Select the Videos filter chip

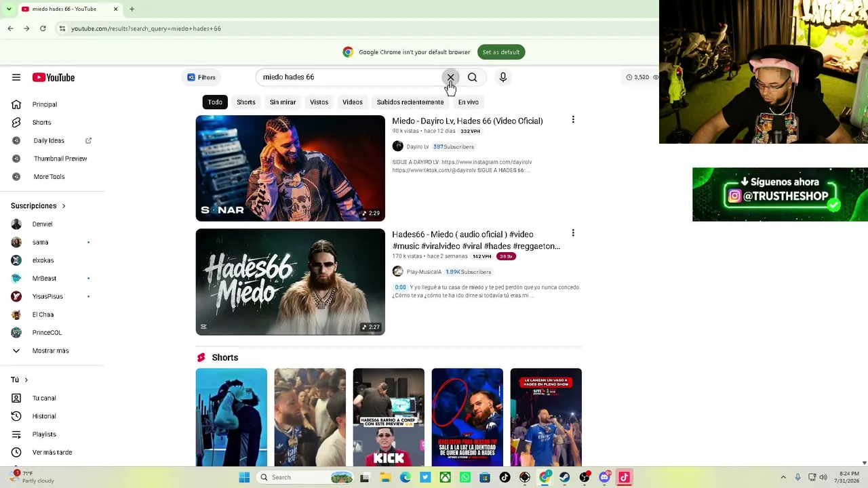(x=353, y=102)
